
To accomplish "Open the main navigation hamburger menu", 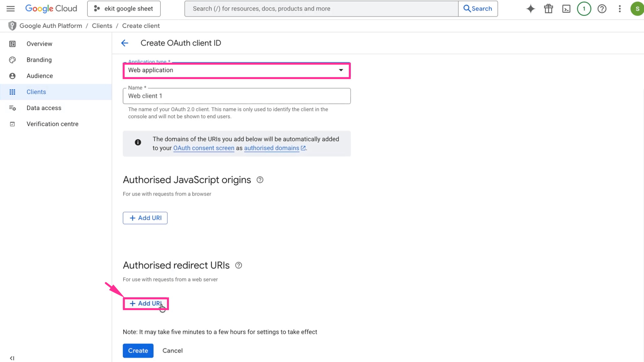I will [10, 9].
